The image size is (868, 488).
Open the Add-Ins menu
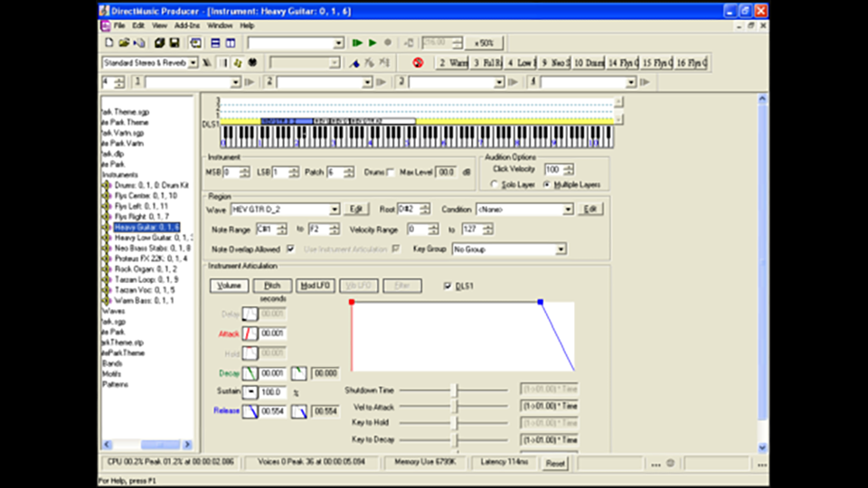(x=187, y=25)
